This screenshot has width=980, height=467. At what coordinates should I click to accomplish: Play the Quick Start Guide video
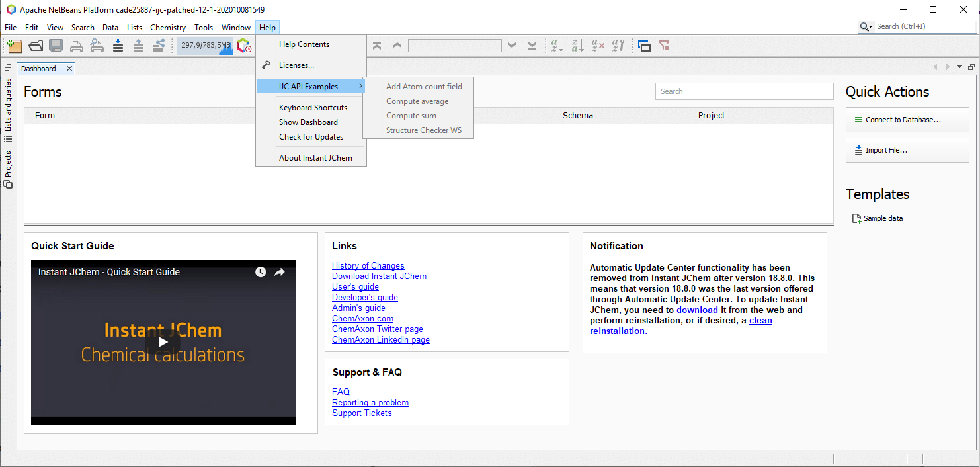pyautogui.click(x=163, y=342)
